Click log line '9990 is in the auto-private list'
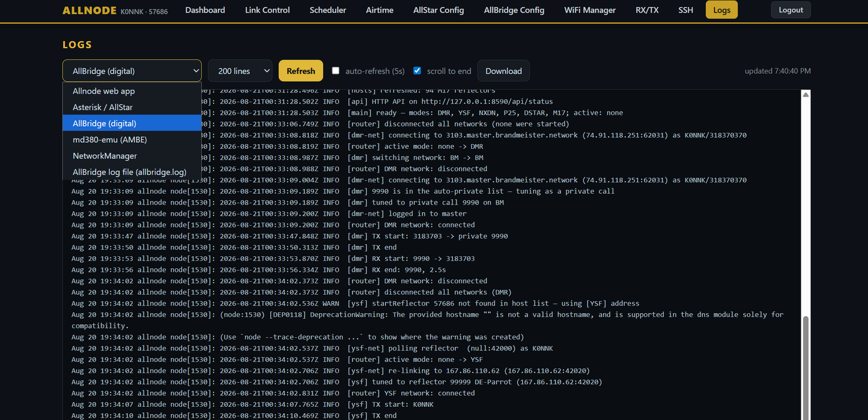This screenshot has width=868, height=420. click(343, 191)
